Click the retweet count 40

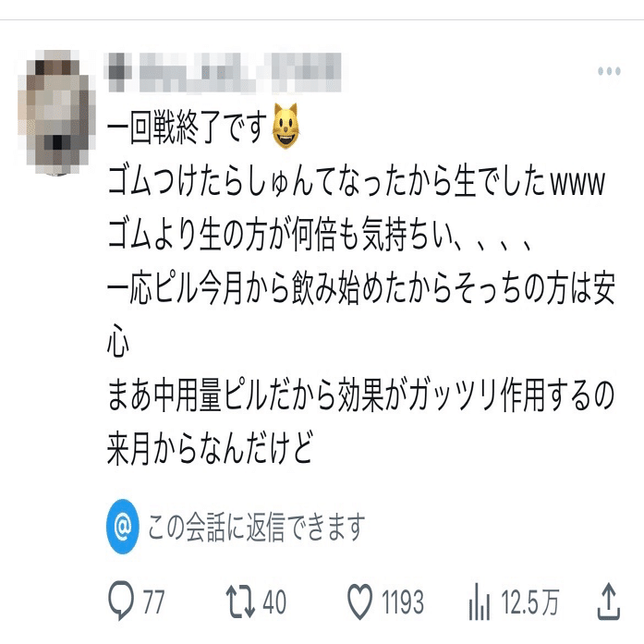pyautogui.click(x=274, y=602)
